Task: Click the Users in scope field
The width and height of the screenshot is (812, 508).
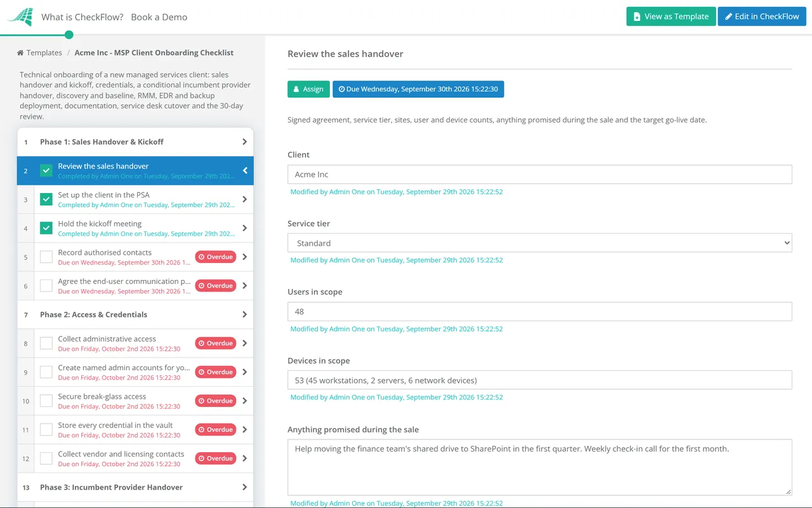Action: (540, 312)
